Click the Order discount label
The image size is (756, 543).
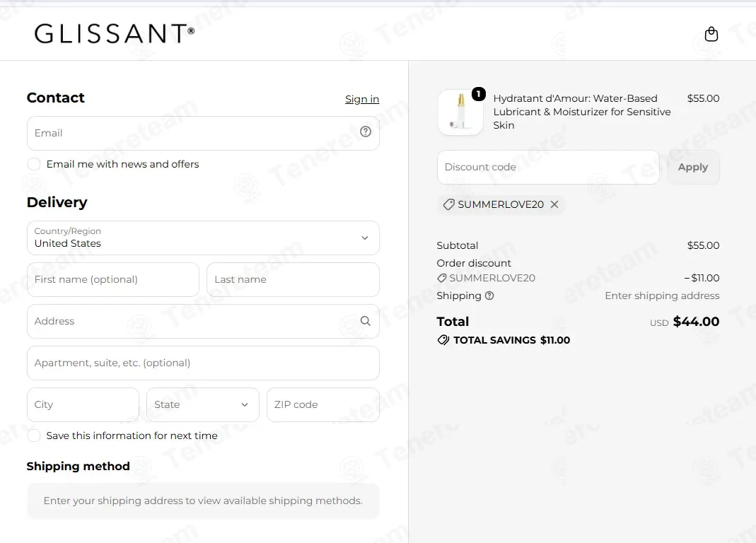[474, 263]
